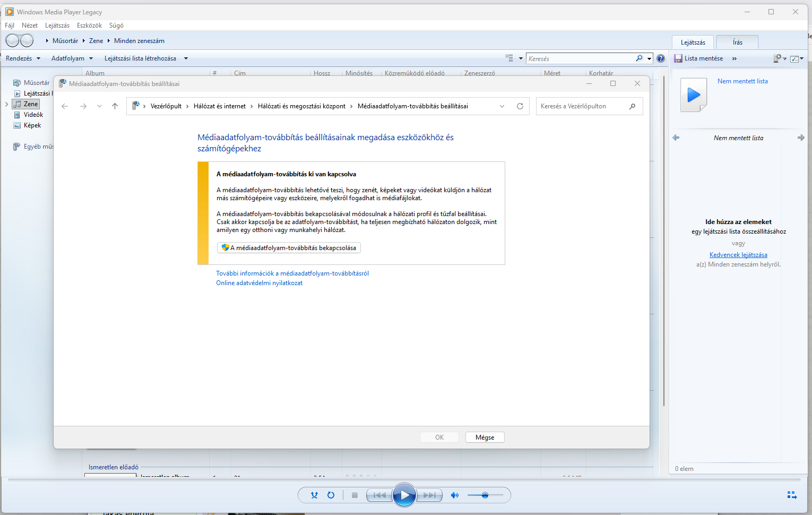Open the sync device options icon
Screen dimensions: 812x515
tap(779, 58)
